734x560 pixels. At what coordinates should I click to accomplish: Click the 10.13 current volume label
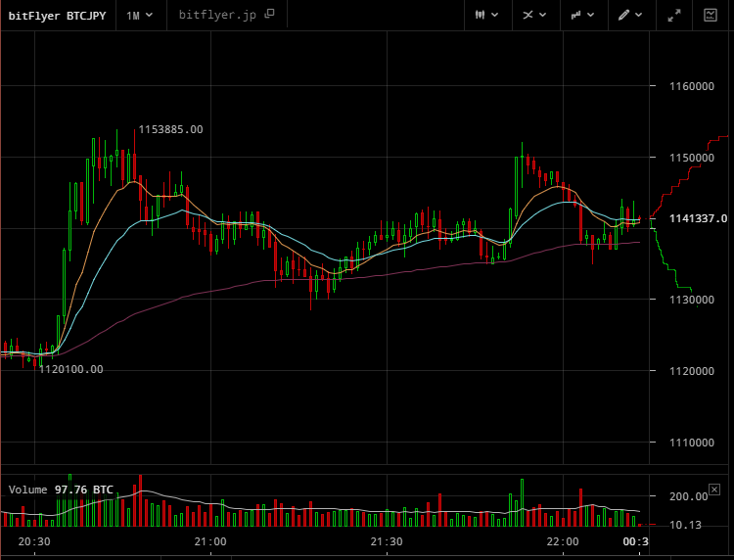(x=685, y=526)
